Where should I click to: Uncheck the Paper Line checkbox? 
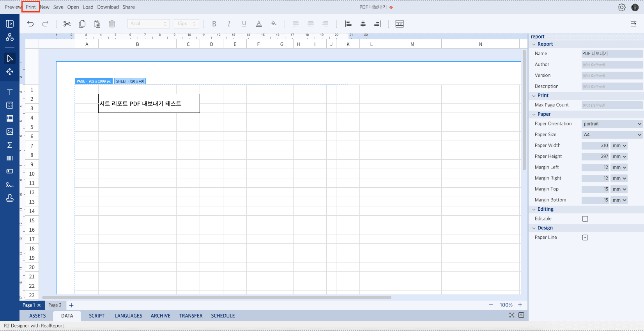[585, 238]
